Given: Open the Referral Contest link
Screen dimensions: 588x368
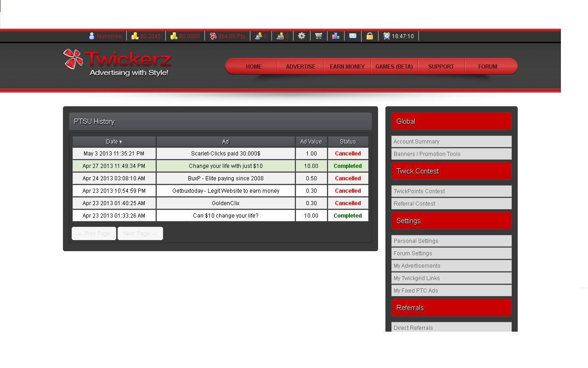Looking at the screenshot, I should click(x=452, y=204).
